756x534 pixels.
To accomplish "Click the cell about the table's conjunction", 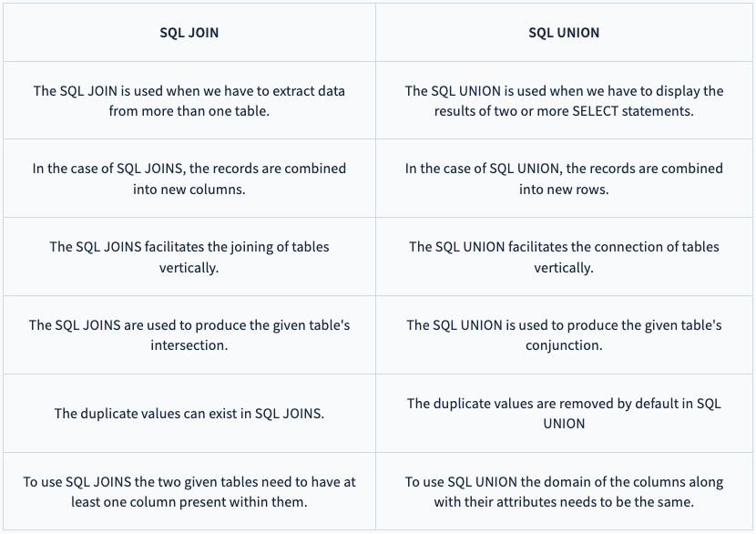I will point(564,335).
